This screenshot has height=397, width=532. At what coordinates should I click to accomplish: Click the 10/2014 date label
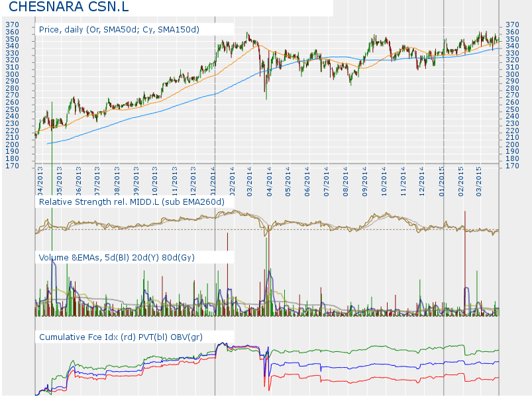[x=384, y=181]
